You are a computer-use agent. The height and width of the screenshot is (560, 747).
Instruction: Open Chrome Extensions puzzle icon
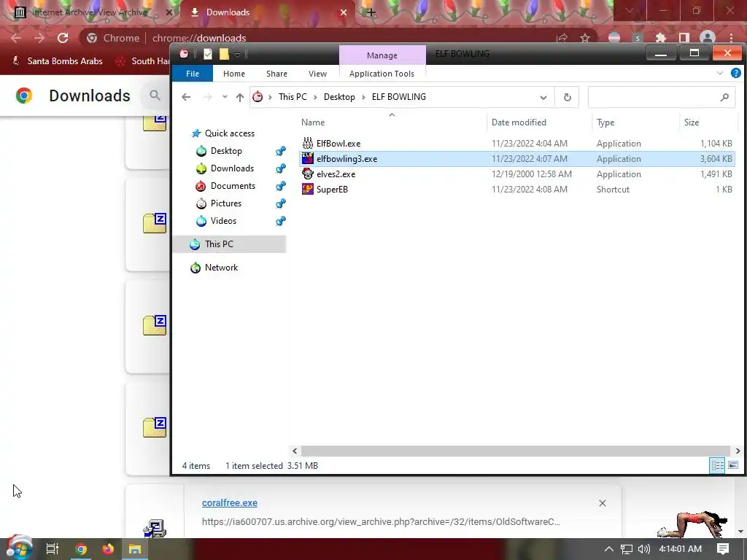click(660, 38)
